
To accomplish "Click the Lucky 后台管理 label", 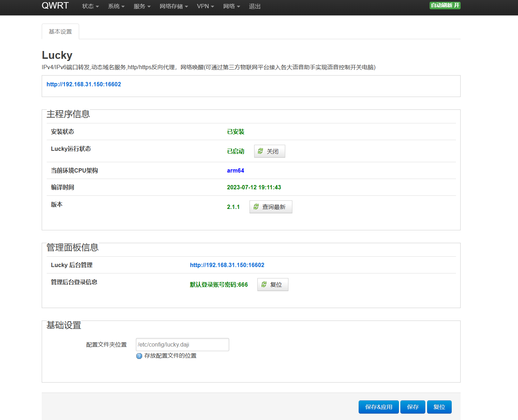I will (x=72, y=265).
